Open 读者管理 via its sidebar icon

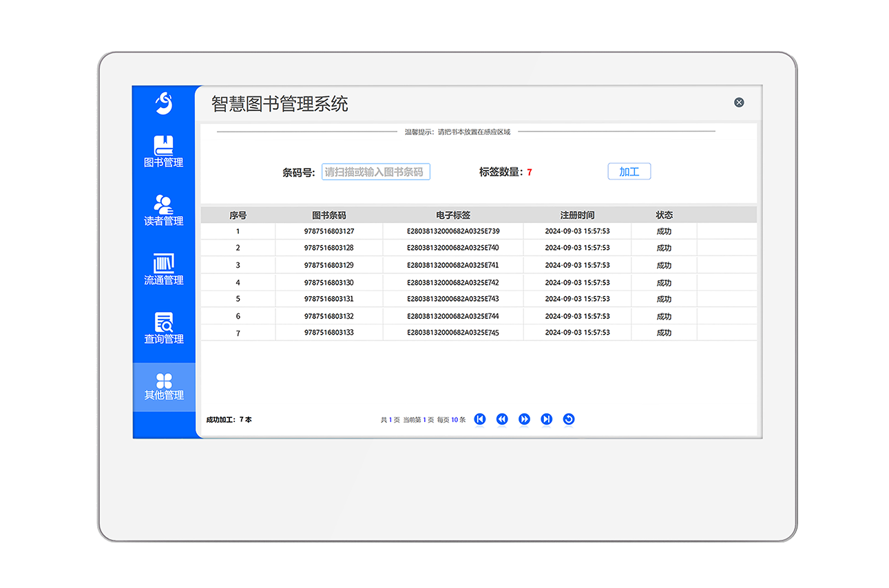163,204
